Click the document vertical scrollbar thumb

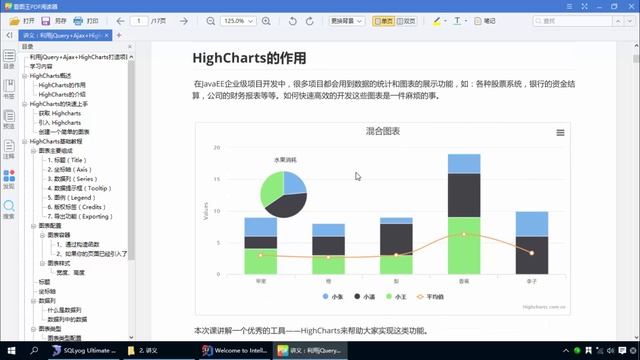point(636,58)
